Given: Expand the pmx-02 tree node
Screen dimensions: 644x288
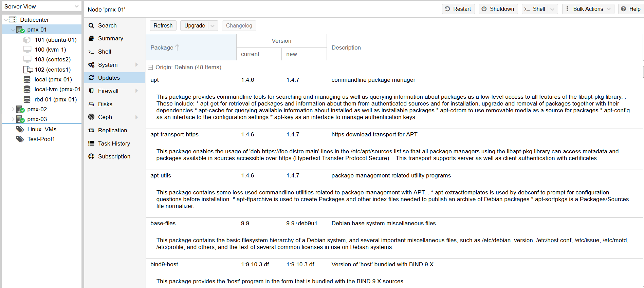Looking at the screenshot, I should pos(13,109).
